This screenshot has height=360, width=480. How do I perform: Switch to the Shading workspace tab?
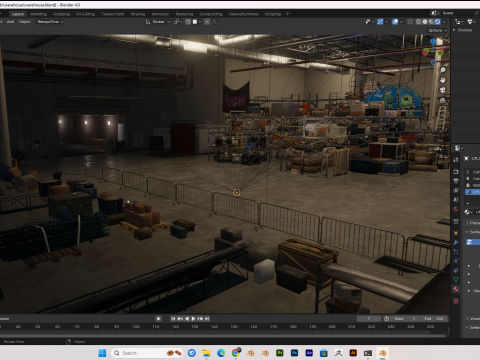[138, 14]
